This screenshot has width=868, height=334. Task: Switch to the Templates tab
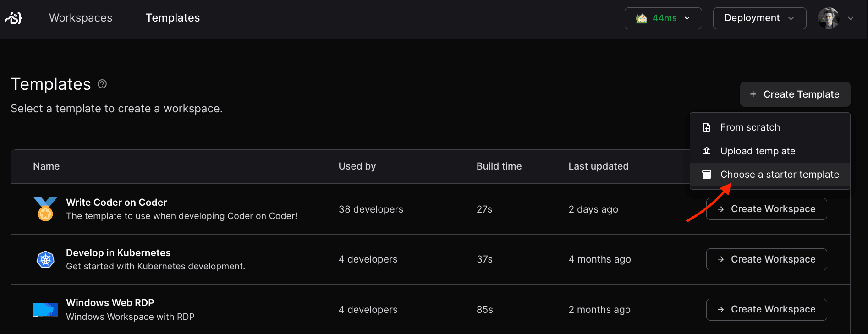point(173,18)
